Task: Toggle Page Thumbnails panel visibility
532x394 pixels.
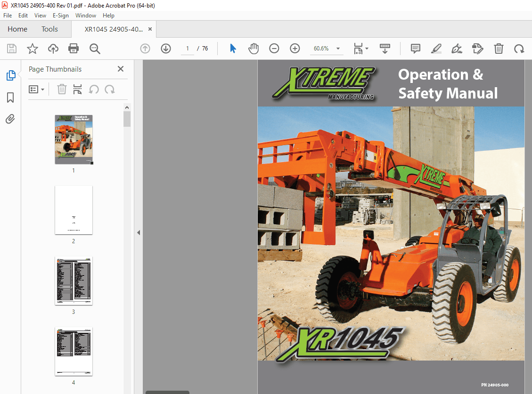Action: click(10, 74)
